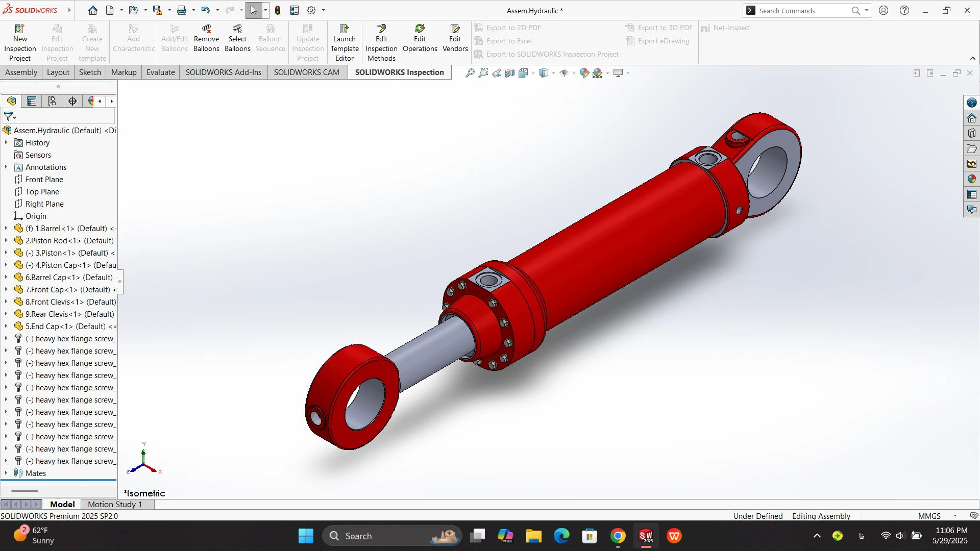Viewport: 980px width, 551px height.
Task: Click the Zoom to Fit icon
Action: pos(470,73)
